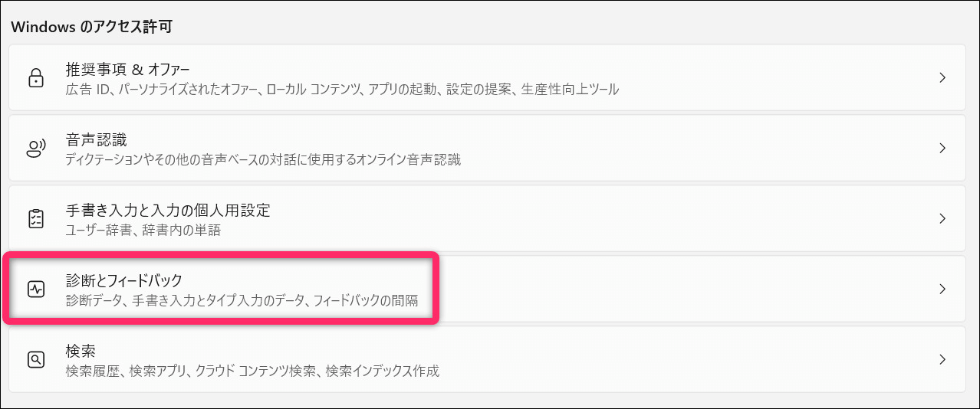This screenshot has width=980, height=409.
Task: Expand the 手書き入力と入力の個人用設定 chevron
Action: [942, 219]
